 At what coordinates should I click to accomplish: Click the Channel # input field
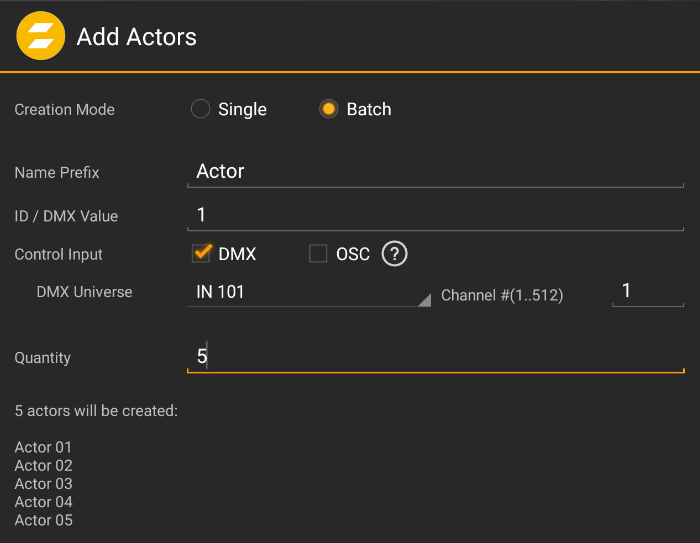coord(648,292)
